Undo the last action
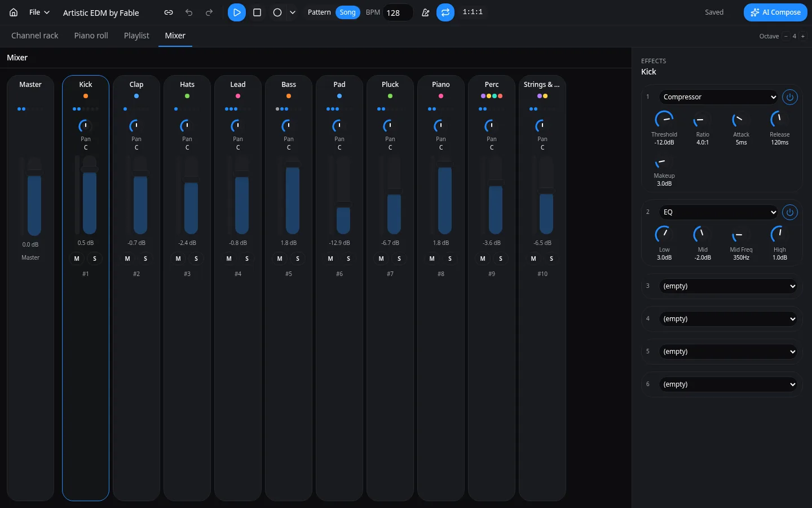The height and width of the screenshot is (508, 812). (x=189, y=12)
